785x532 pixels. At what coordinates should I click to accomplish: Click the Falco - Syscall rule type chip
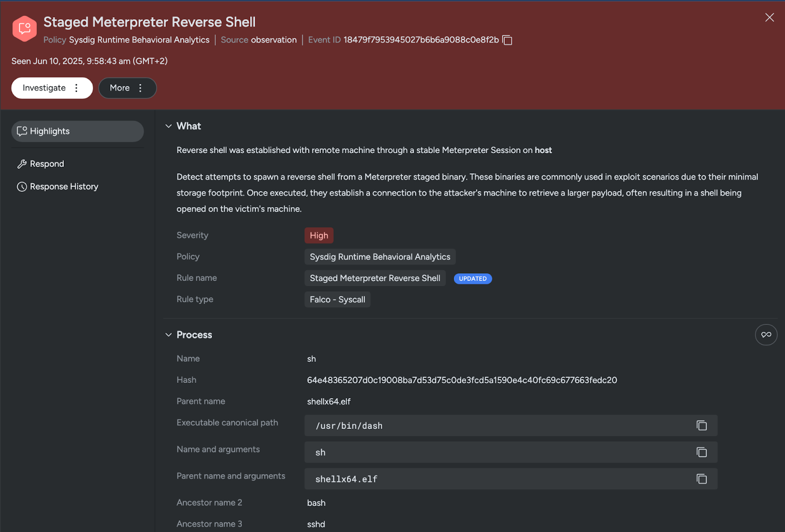pyautogui.click(x=338, y=299)
